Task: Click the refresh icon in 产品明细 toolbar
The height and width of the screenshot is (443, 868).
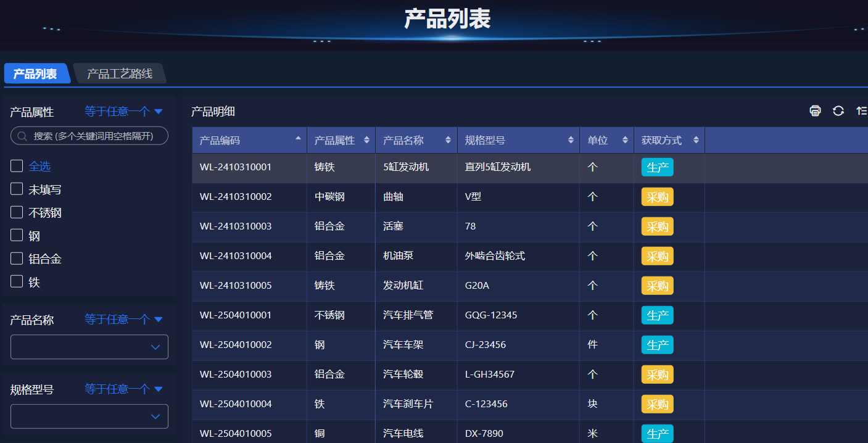Action: (838, 111)
